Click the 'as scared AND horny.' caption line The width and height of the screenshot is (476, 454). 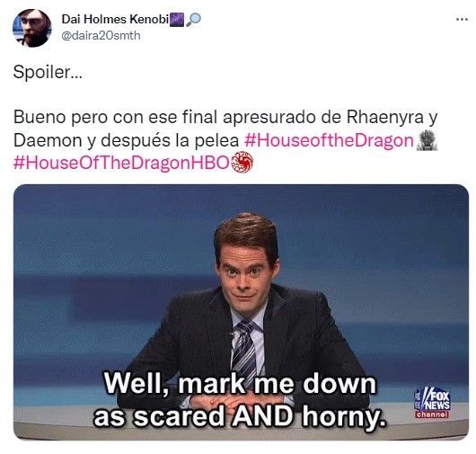(240, 416)
